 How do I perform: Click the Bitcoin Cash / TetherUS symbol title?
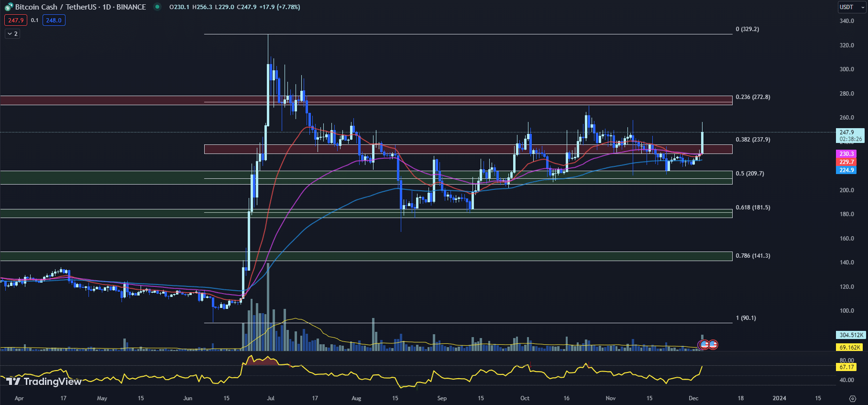[x=80, y=7]
